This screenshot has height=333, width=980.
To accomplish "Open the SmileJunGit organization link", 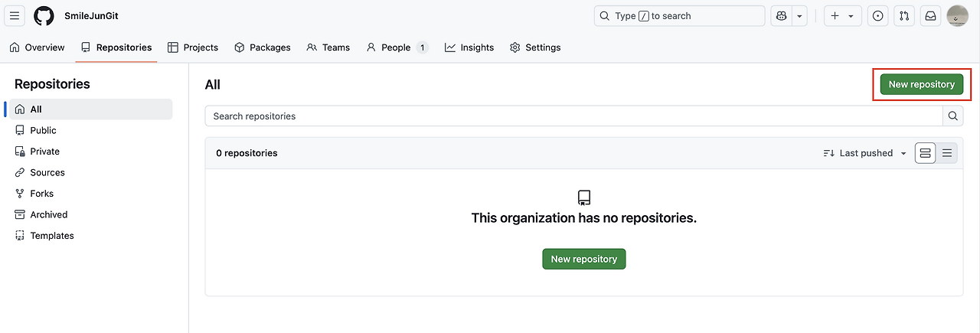I will click(91, 16).
